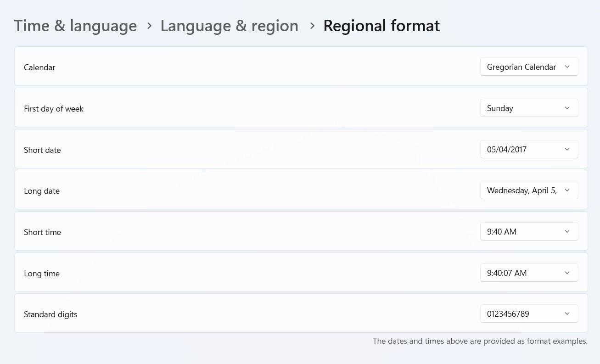Click the Short date row label
This screenshot has height=364, width=600.
pos(42,150)
